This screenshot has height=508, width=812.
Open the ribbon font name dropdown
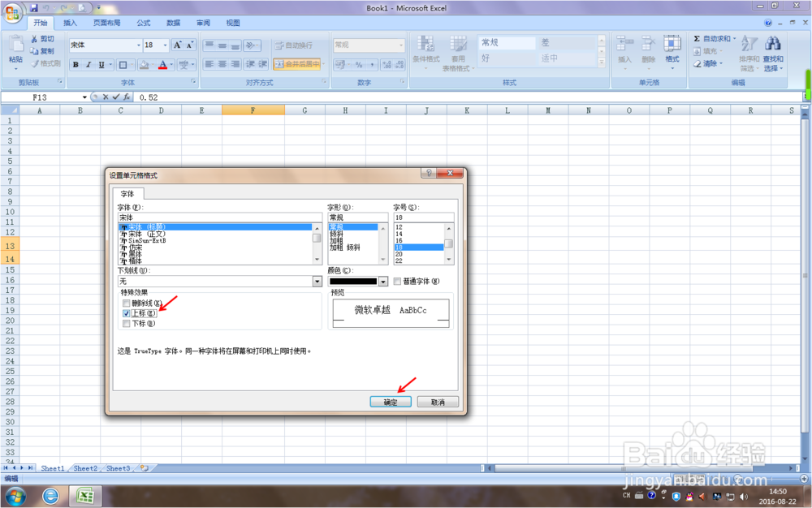pos(138,45)
